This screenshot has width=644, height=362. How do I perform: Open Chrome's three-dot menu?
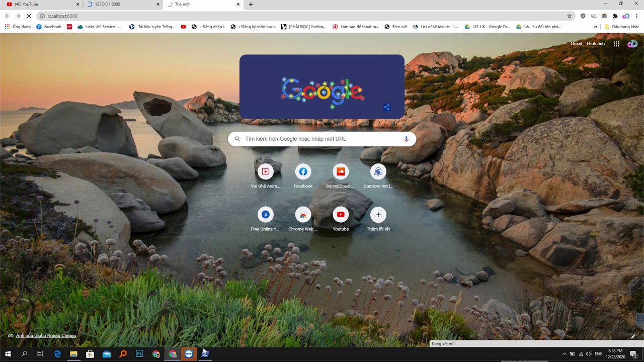[x=637, y=16]
